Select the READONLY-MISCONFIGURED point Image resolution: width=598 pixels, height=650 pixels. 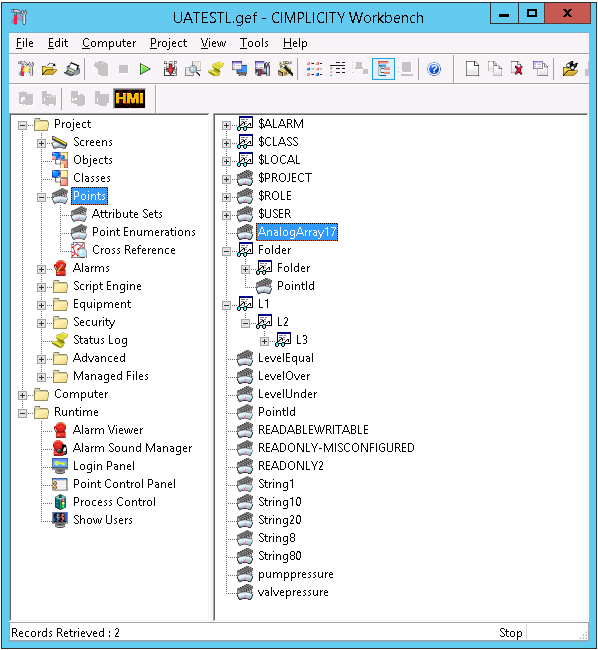pos(336,448)
